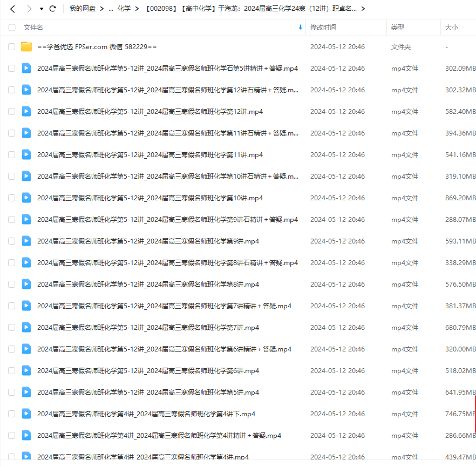Image resolution: width=476 pixels, height=467 pixels.
Task: Select file name ending 第8讲.mp4
Action: (148, 284)
